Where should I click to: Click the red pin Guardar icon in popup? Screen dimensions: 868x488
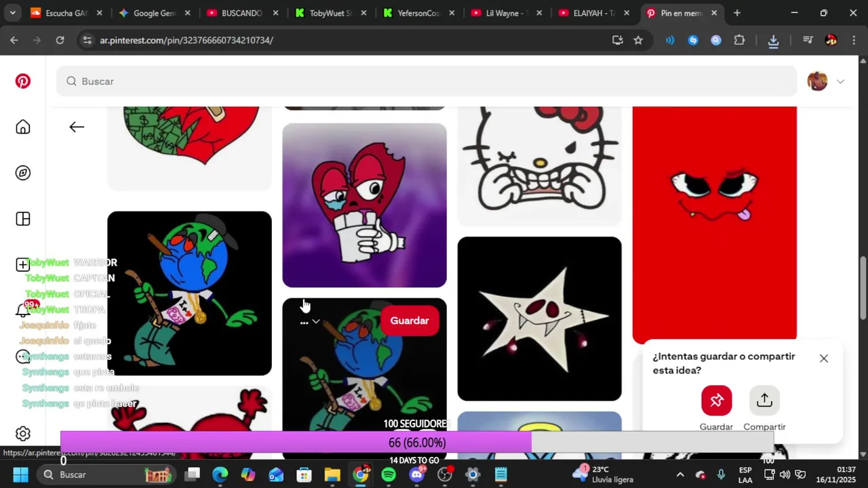[716, 401]
